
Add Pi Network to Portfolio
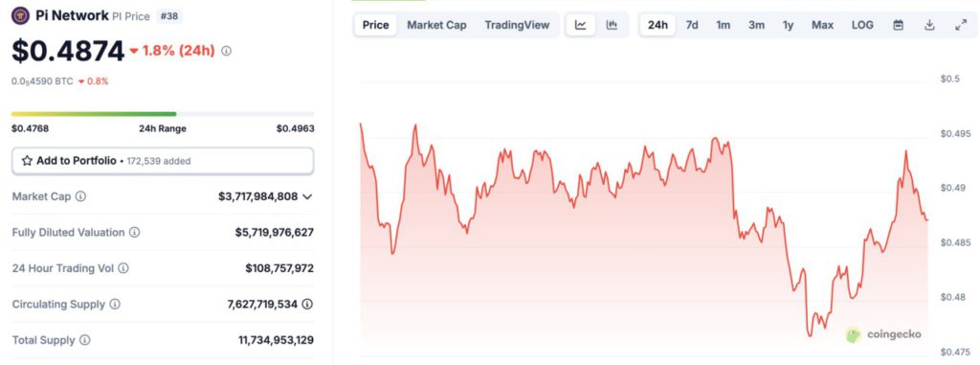coord(163,161)
